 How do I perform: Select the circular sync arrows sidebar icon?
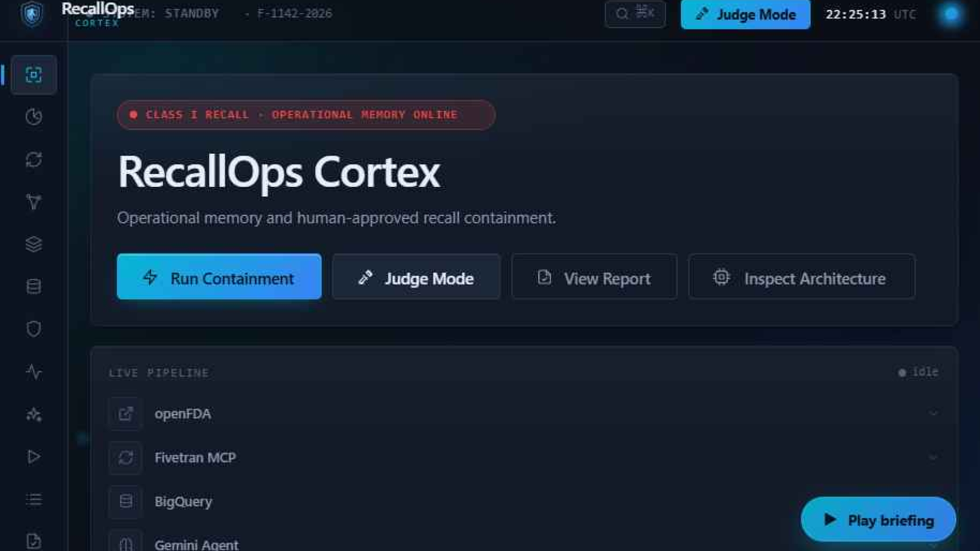[x=33, y=160]
